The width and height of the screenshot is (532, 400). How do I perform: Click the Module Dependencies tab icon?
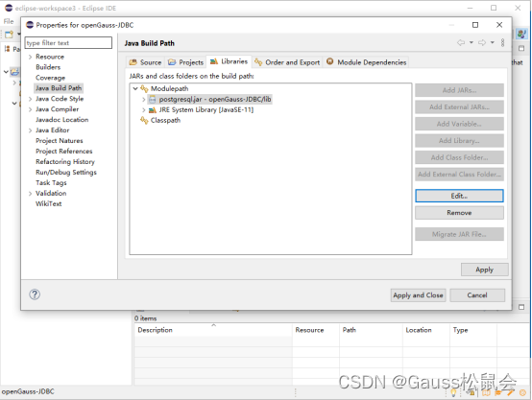329,61
